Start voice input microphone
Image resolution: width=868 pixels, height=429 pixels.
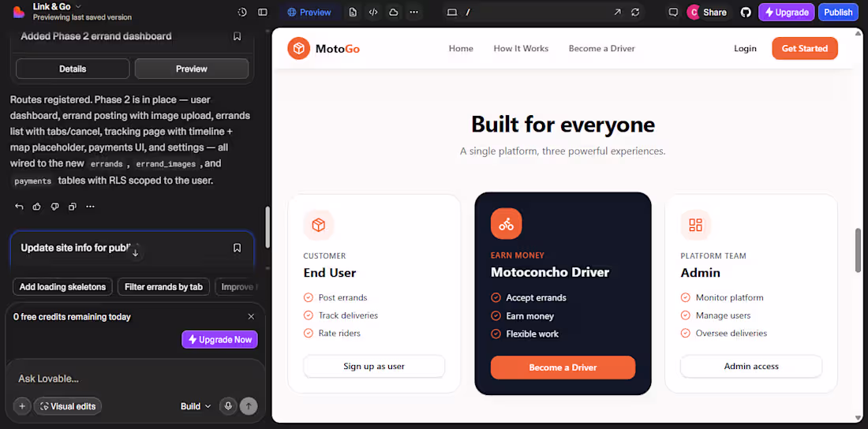pos(227,406)
